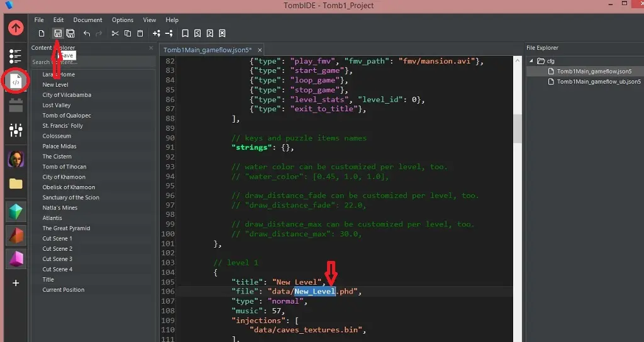Click the Undo arrow in toolbar
Image resolution: width=644 pixels, height=342 pixels.
(87, 33)
